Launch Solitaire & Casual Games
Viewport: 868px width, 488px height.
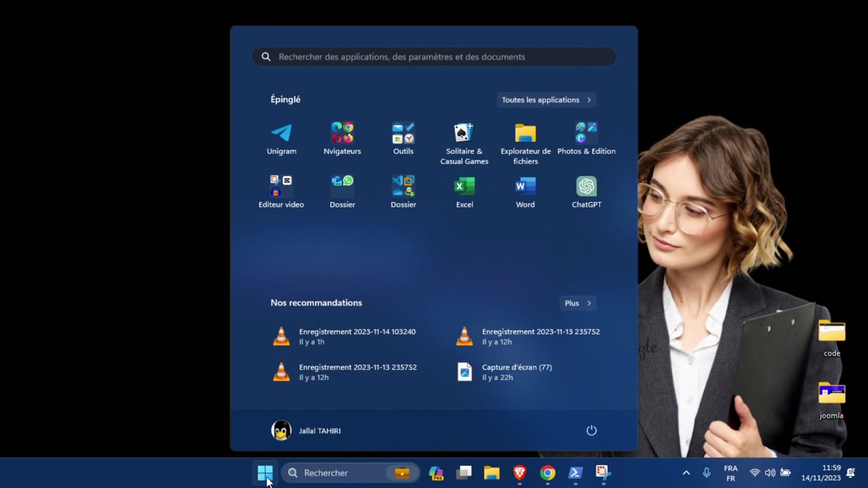click(465, 144)
